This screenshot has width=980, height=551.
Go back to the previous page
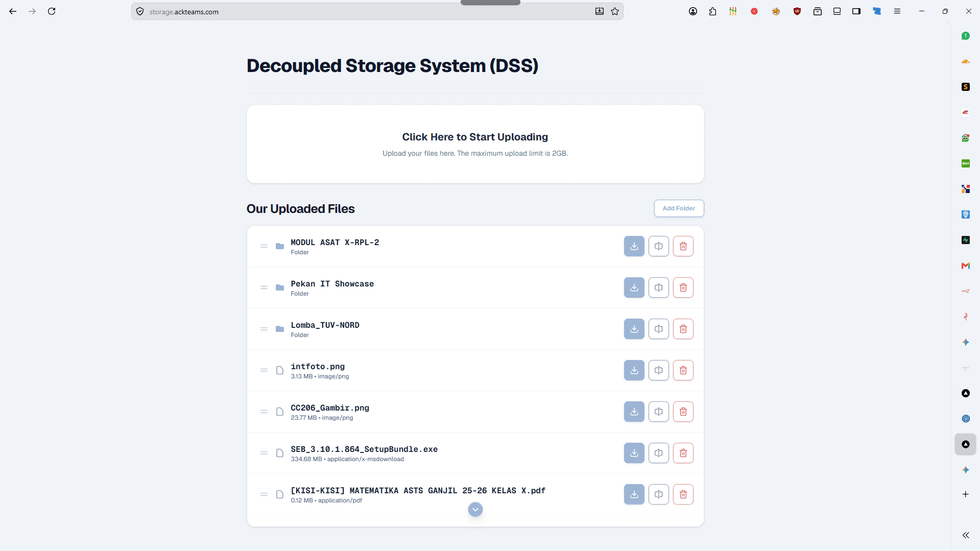[13, 11]
